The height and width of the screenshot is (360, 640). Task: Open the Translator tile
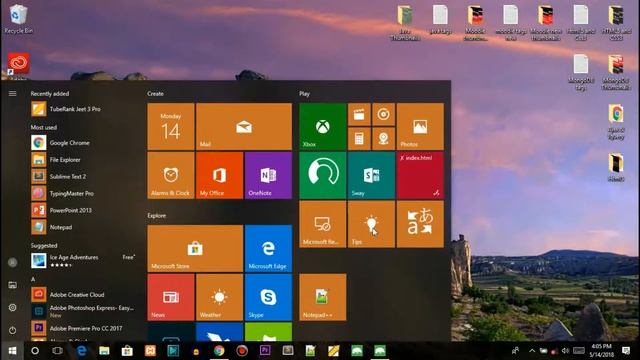(420, 224)
